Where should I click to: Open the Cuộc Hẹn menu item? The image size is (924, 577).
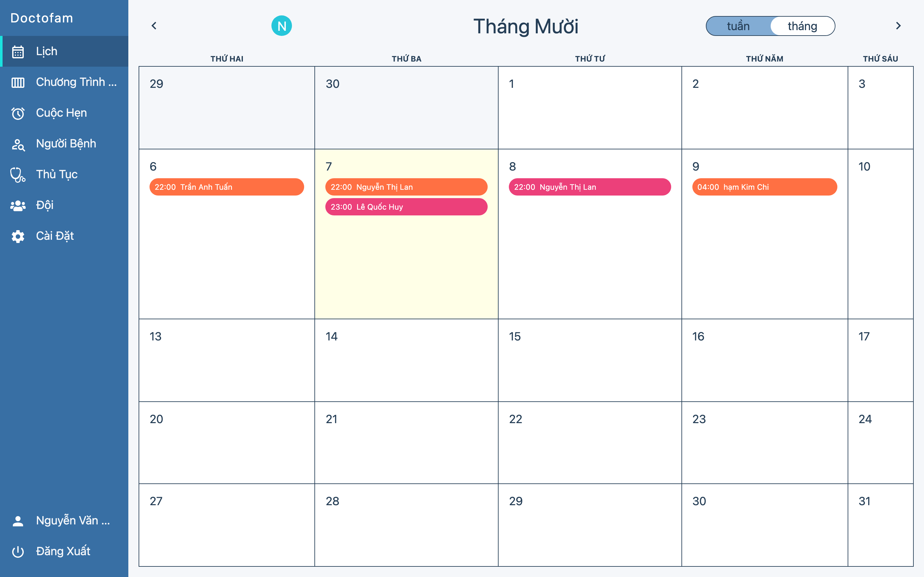pyautogui.click(x=62, y=113)
